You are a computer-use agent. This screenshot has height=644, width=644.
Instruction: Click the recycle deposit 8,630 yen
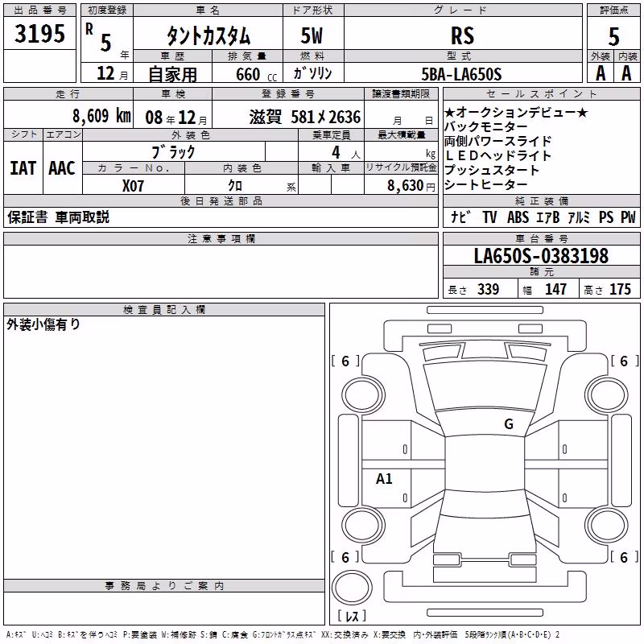411,186
